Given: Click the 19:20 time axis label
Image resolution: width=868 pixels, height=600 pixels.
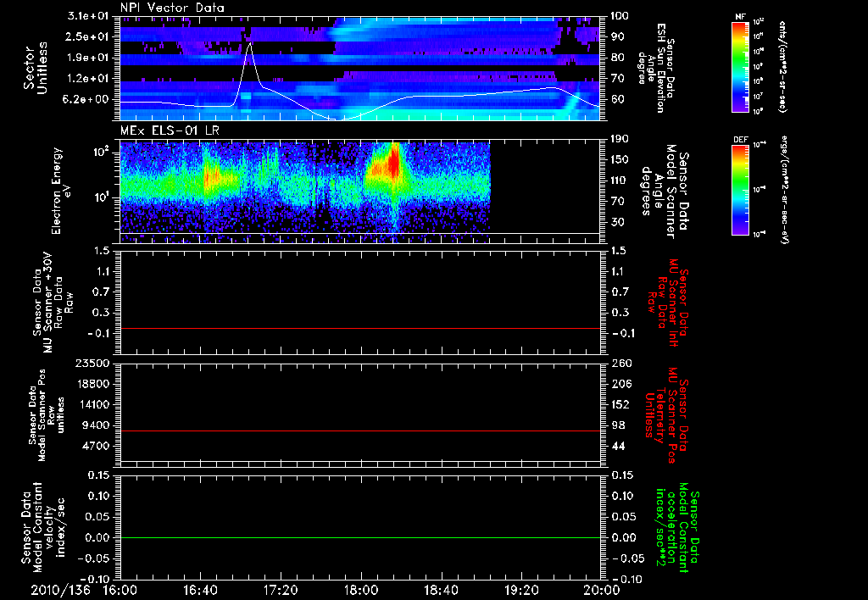Looking at the screenshot, I should [x=521, y=590].
